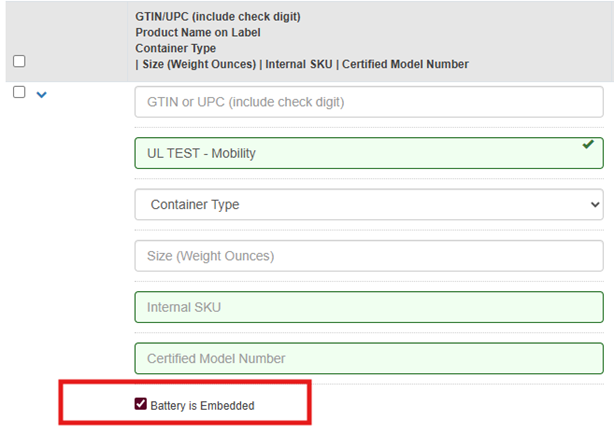The image size is (614, 448).
Task: Click the green checkmark in the product name field
Action: tap(588, 145)
